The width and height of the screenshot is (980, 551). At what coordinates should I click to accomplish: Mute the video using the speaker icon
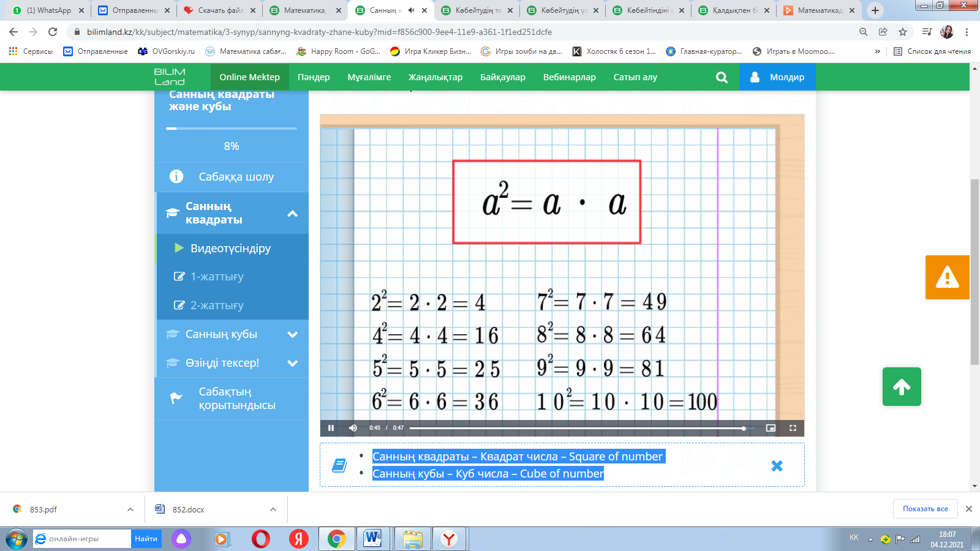tap(353, 428)
